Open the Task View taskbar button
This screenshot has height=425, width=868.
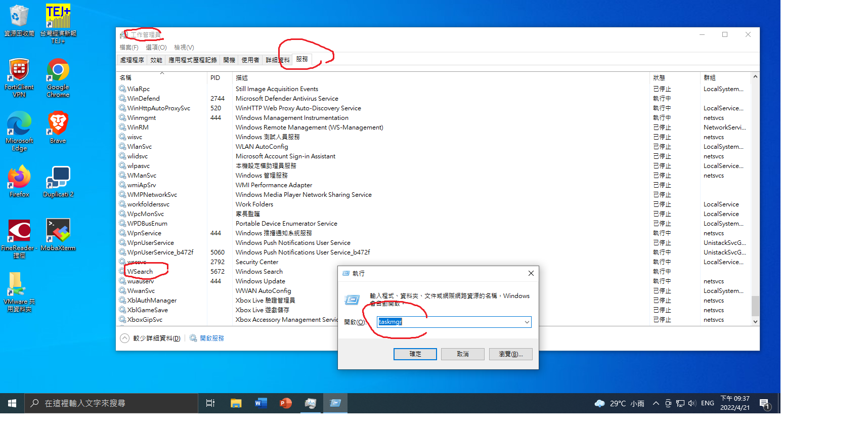click(210, 403)
